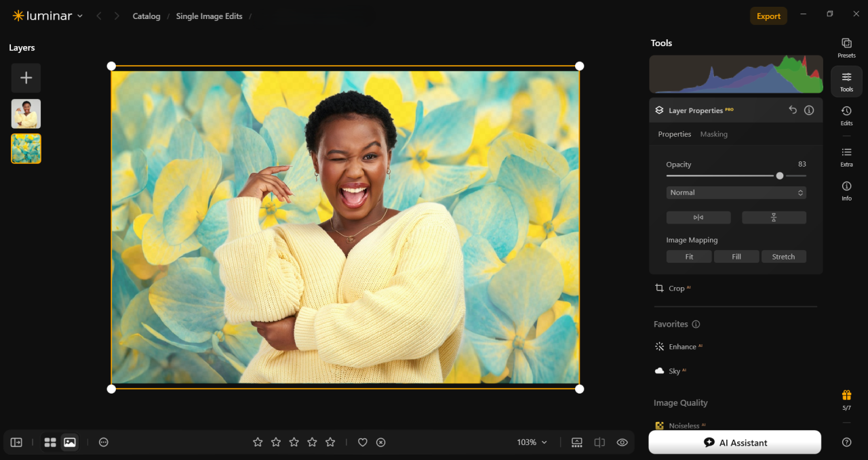
Task: Rate the image five stars
Action: click(x=330, y=442)
